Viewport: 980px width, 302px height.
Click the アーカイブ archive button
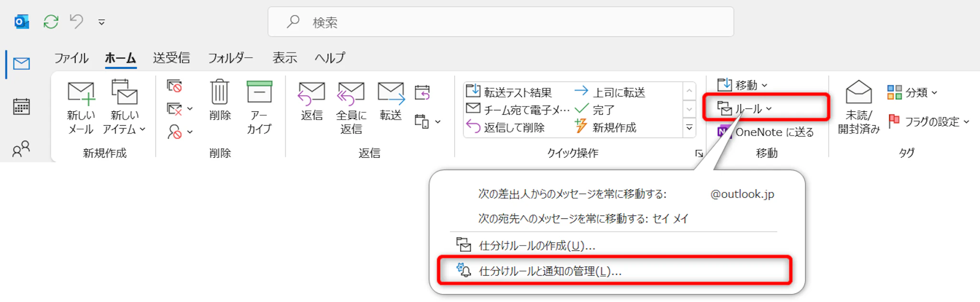click(259, 108)
